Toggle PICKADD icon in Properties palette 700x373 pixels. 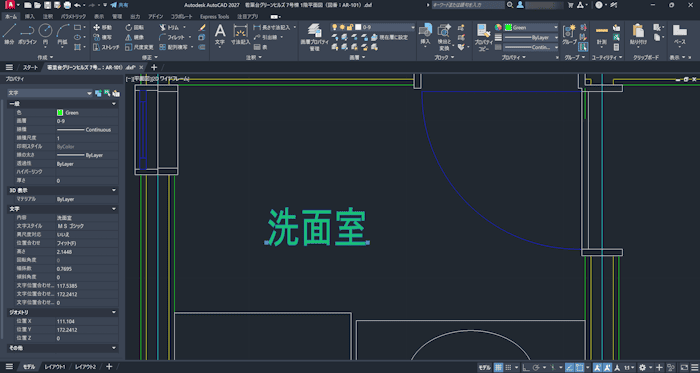click(98, 93)
